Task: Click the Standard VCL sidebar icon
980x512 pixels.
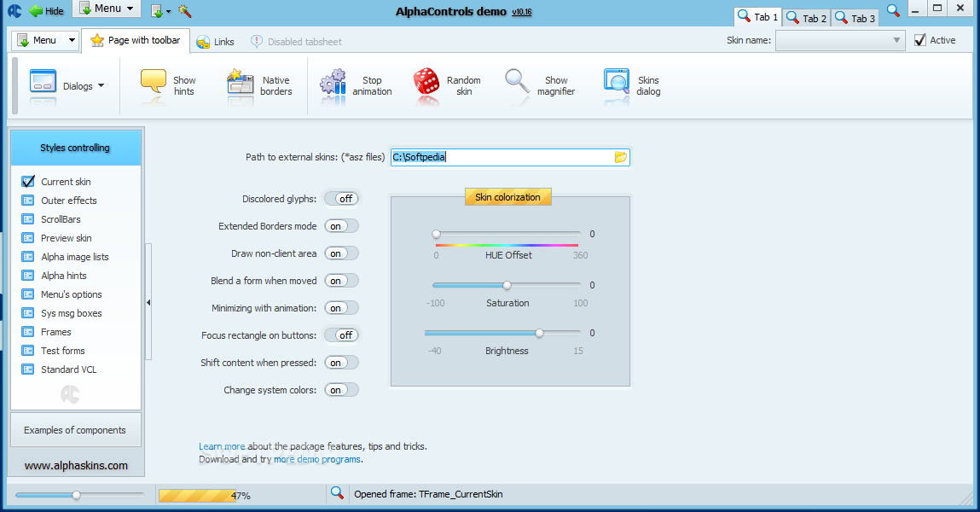Action: tap(28, 369)
